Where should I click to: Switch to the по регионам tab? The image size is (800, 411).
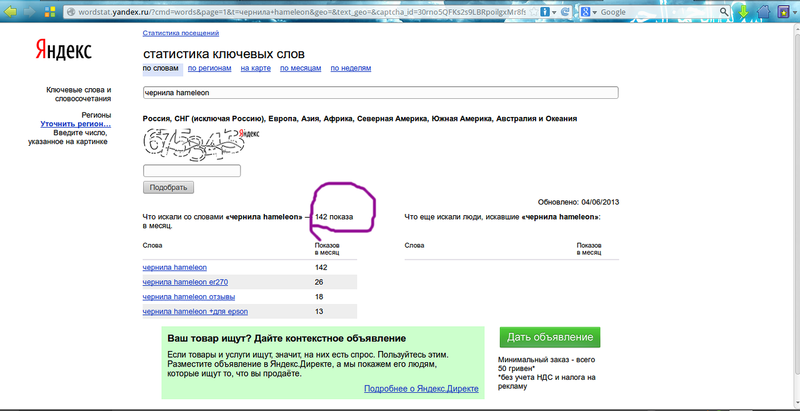[210, 68]
